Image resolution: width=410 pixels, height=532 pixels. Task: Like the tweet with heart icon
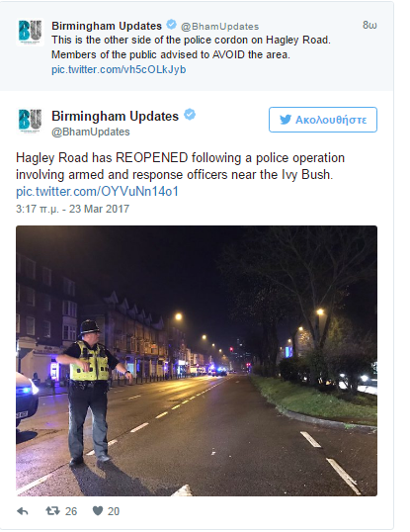98,510
